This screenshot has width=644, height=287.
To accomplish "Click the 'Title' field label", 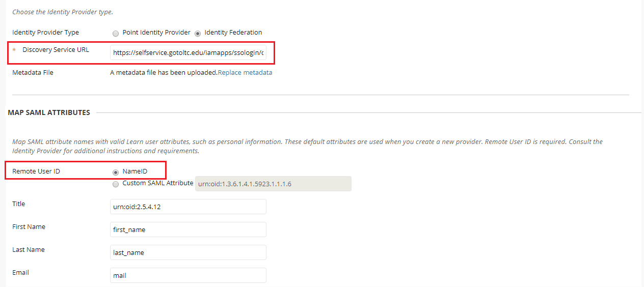I will [x=18, y=204].
